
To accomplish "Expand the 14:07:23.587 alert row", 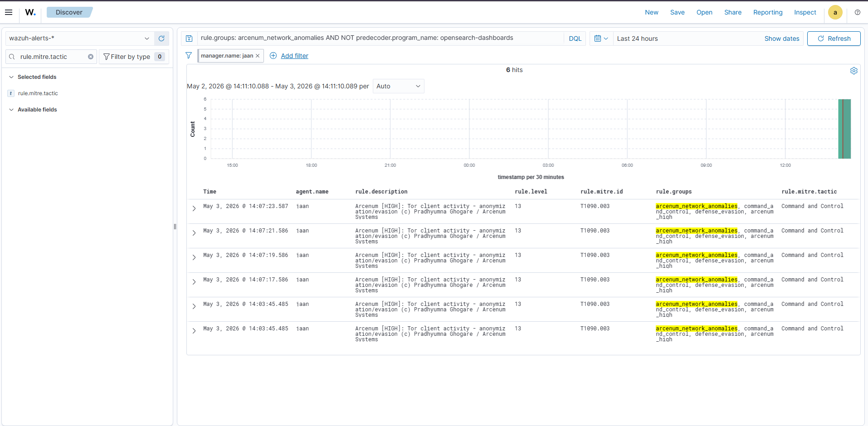I will click(194, 208).
